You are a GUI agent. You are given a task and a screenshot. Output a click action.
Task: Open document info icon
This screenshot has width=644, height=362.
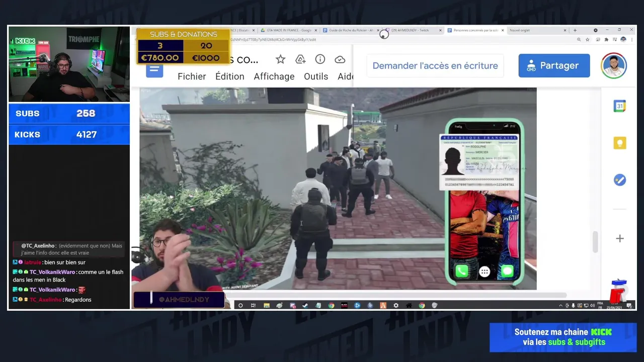(x=320, y=59)
